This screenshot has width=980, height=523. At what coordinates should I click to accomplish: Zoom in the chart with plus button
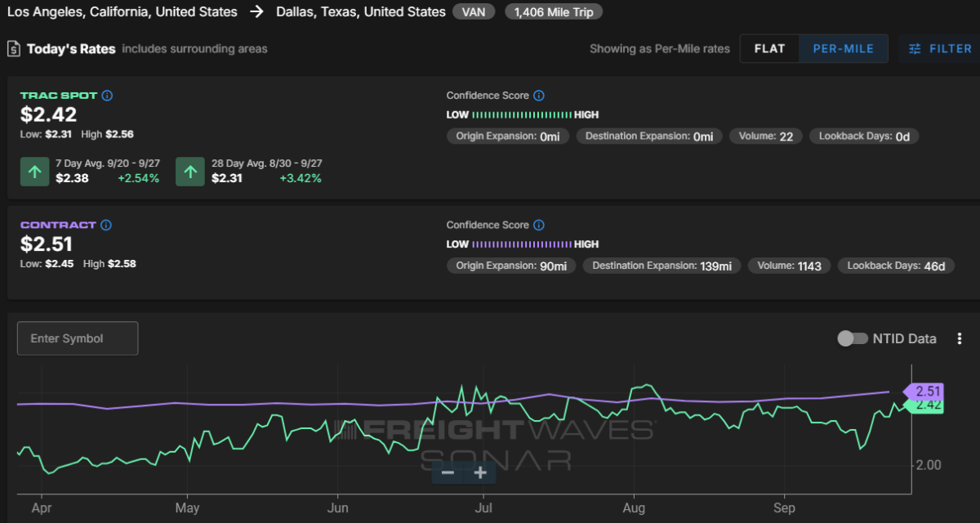pos(480,472)
